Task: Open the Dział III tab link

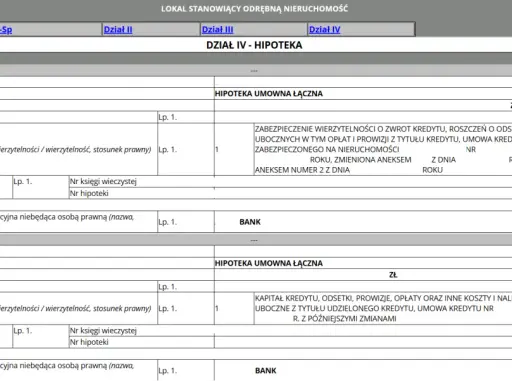Action: tap(217, 30)
